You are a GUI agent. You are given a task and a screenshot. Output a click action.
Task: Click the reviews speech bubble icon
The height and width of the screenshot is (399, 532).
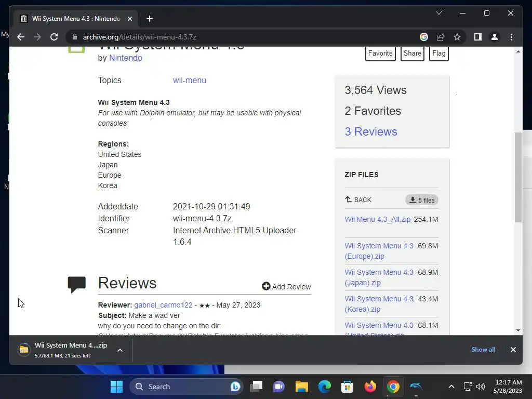(77, 284)
